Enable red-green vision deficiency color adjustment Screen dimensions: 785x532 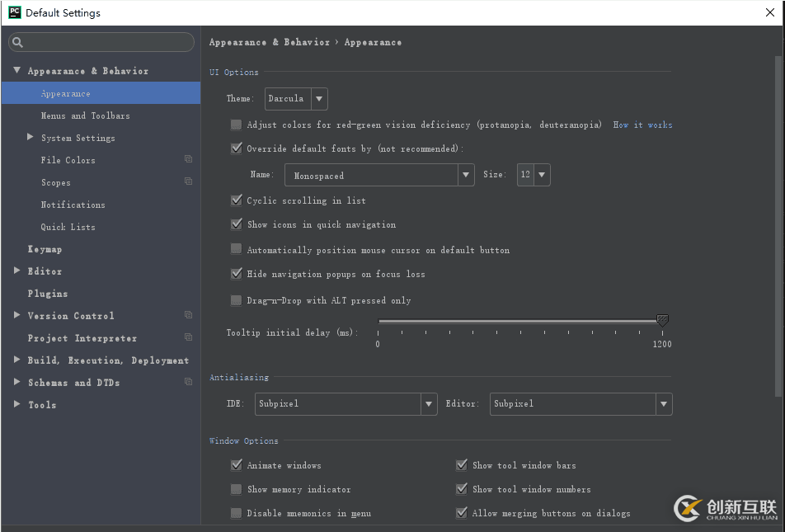click(x=237, y=125)
